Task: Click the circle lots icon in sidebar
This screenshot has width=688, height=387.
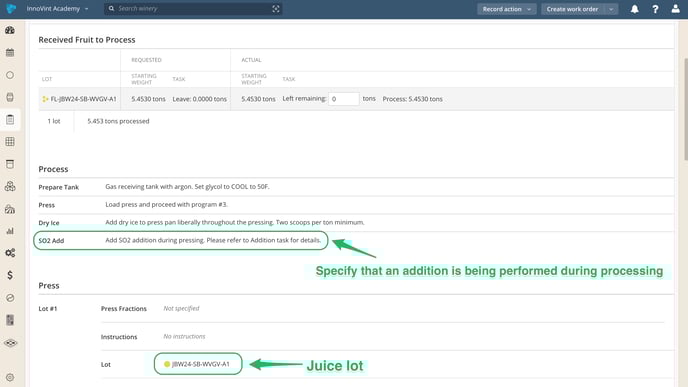Action: coord(10,75)
